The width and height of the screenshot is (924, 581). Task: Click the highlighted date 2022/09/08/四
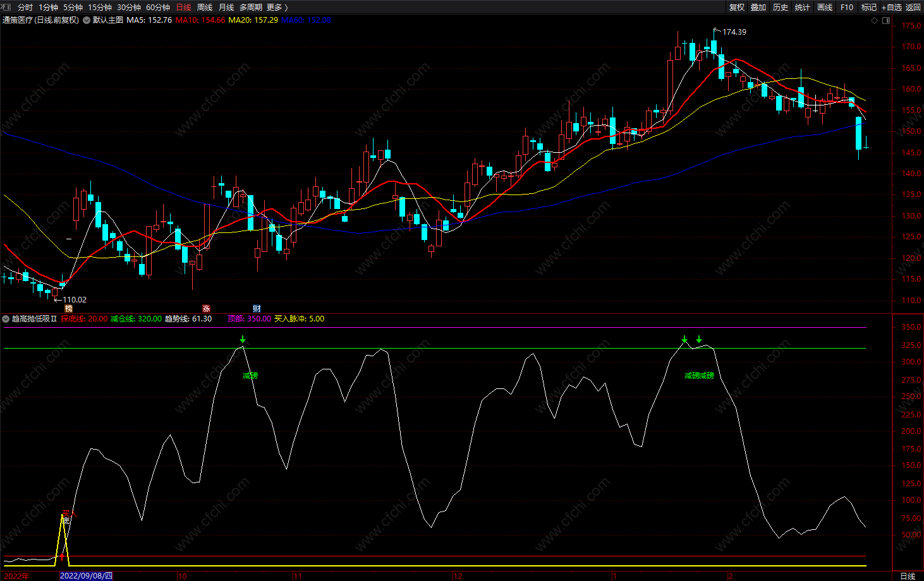86,576
